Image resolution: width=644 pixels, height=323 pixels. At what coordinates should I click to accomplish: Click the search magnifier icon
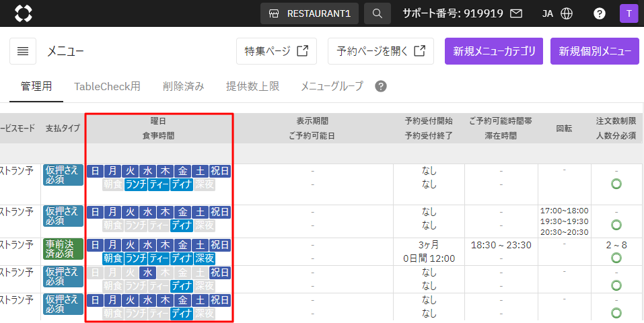pyautogui.click(x=378, y=13)
